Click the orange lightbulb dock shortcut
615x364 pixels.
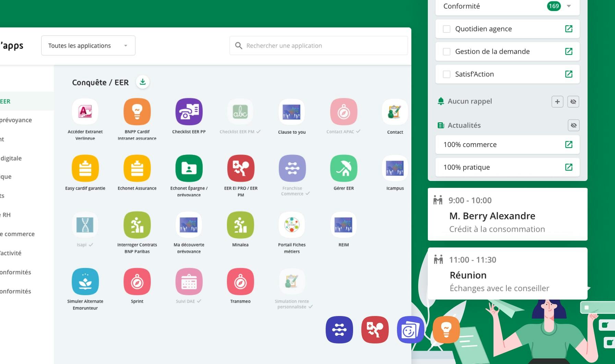[x=446, y=330]
